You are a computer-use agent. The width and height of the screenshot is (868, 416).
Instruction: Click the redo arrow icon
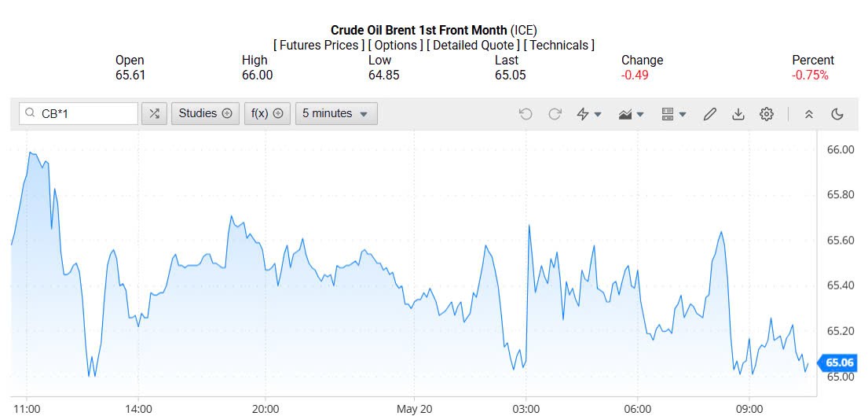tap(555, 114)
